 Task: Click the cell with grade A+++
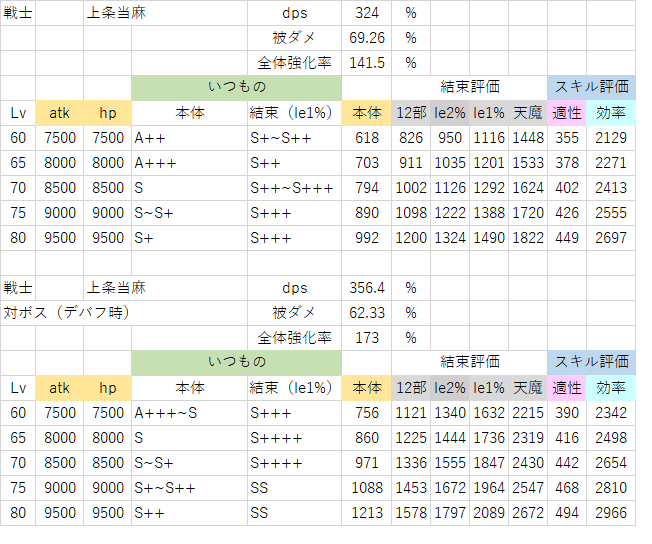(x=189, y=163)
